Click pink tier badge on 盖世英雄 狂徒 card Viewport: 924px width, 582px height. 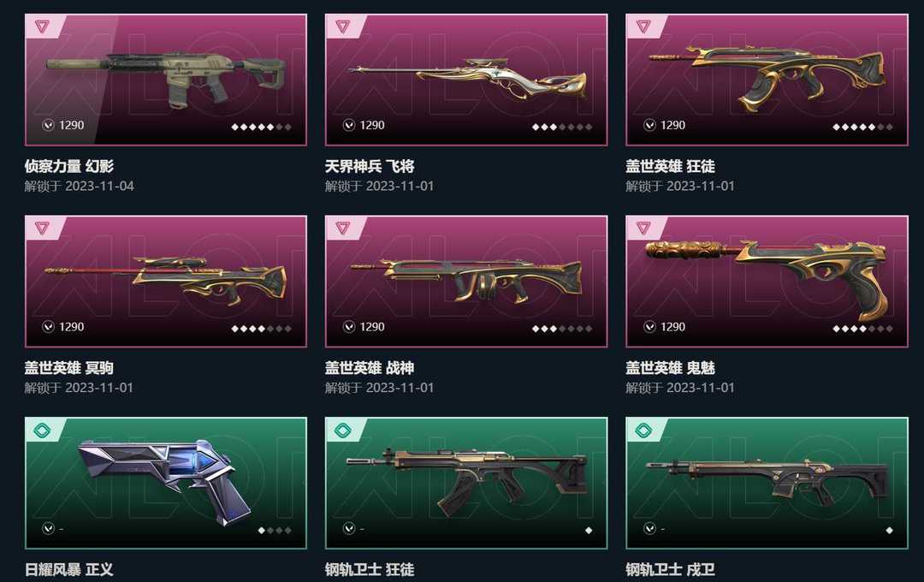pos(643,27)
